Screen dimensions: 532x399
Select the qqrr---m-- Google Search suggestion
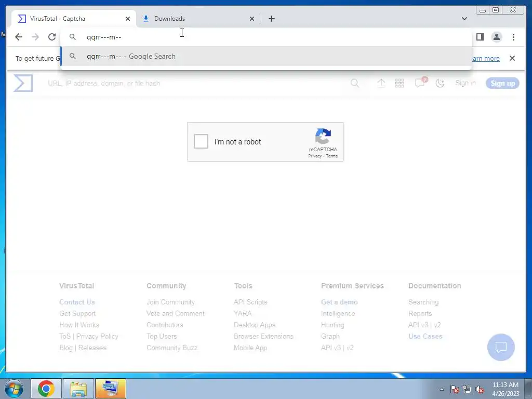pos(266,56)
